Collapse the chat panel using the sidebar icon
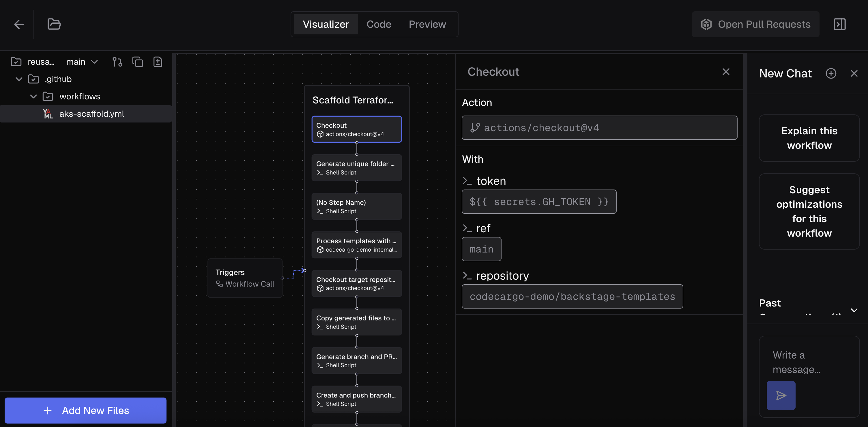The height and width of the screenshot is (427, 868). click(839, 24)
